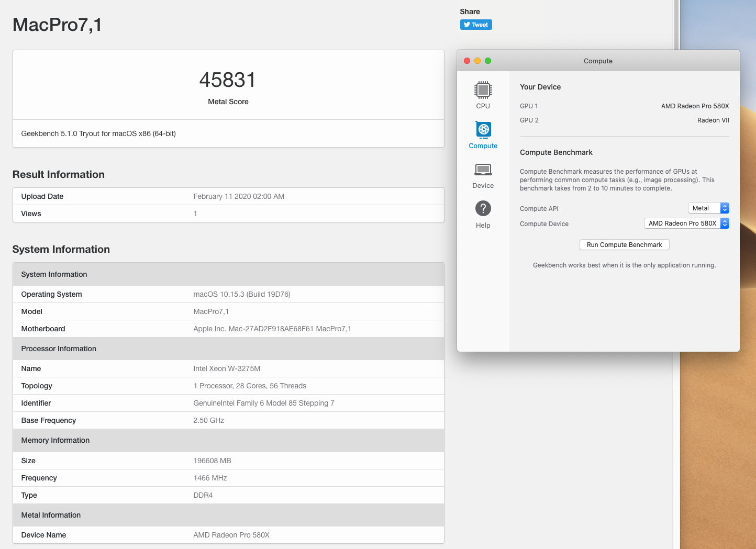Close the Compute window
The height and width of the screenshot is (549, 756).
[x=467, y=61]
